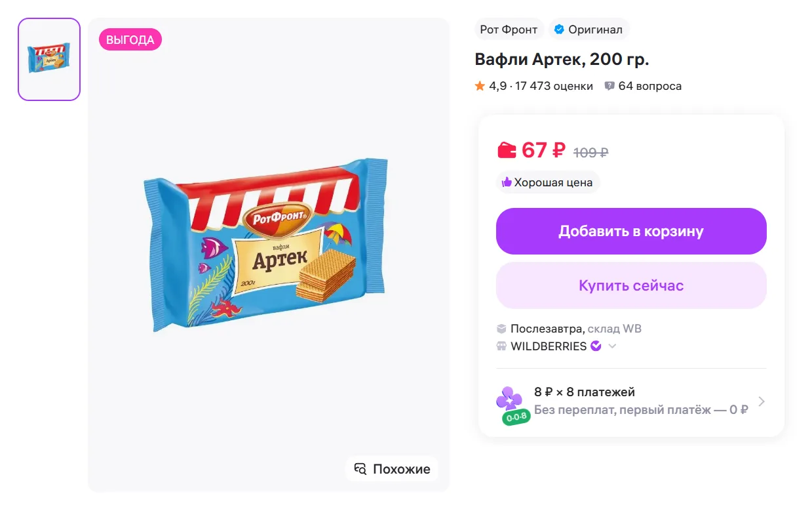Screen dimensions: 812x511
Task: Expand the WILDBERRIES seller dropdown chevron
Action: point(612,346)
